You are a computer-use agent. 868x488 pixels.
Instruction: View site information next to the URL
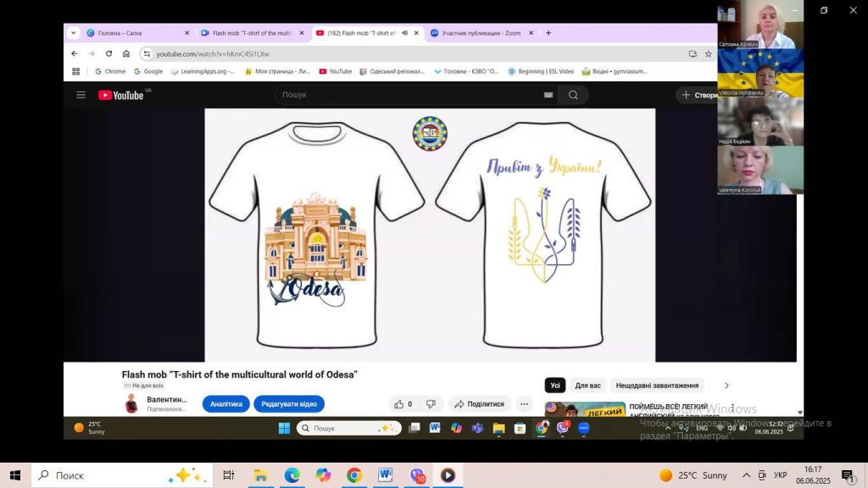tap(147, 53)
